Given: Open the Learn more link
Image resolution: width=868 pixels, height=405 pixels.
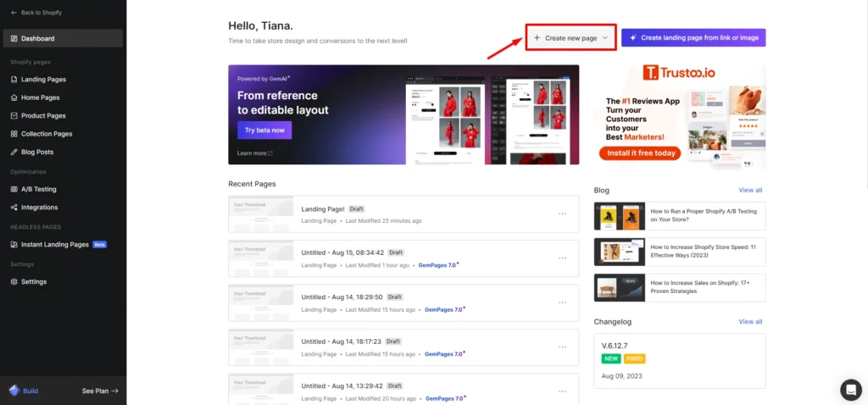Looking at the screenshot, I should (x=254, y=153).
